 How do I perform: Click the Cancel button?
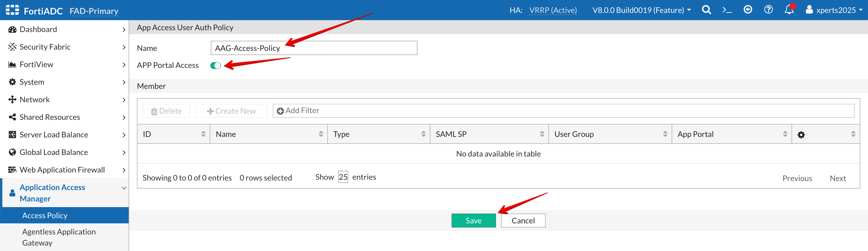[523, 221]
